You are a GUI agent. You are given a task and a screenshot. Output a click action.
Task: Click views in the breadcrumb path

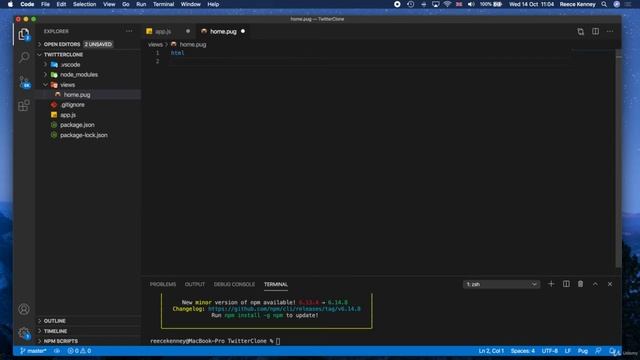click(x=155, y=44)
